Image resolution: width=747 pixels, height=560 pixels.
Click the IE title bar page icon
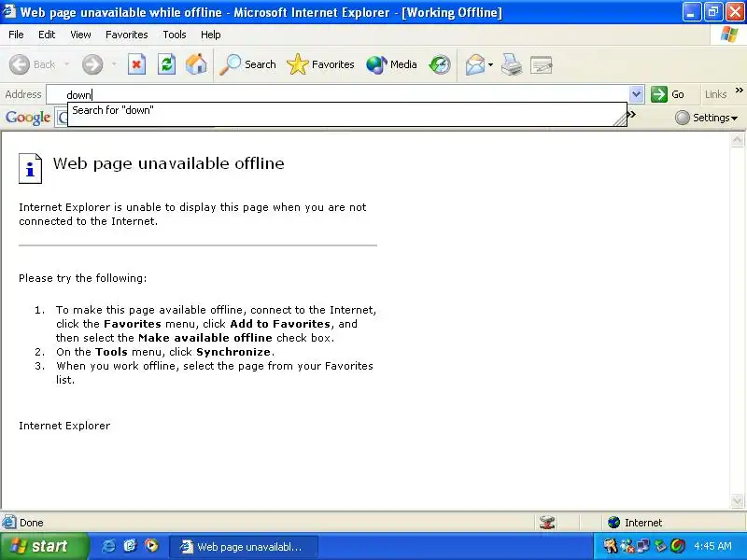tap(8, 11)
